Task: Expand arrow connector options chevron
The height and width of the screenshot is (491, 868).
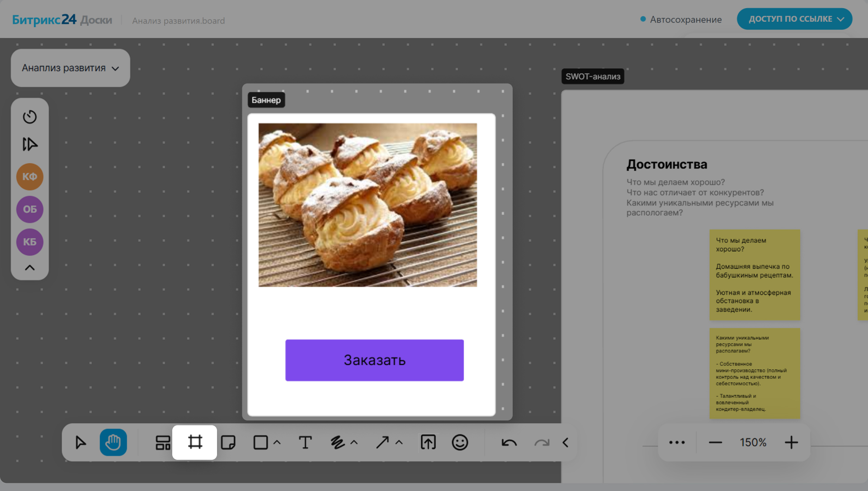Action: [399, 443]
